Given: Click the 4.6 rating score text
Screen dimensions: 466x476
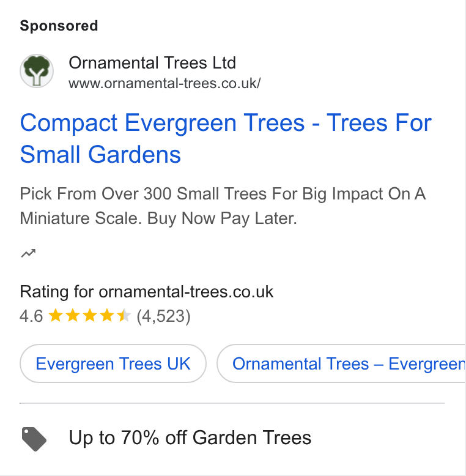Looking at the screenshot, I should point(31,316).
